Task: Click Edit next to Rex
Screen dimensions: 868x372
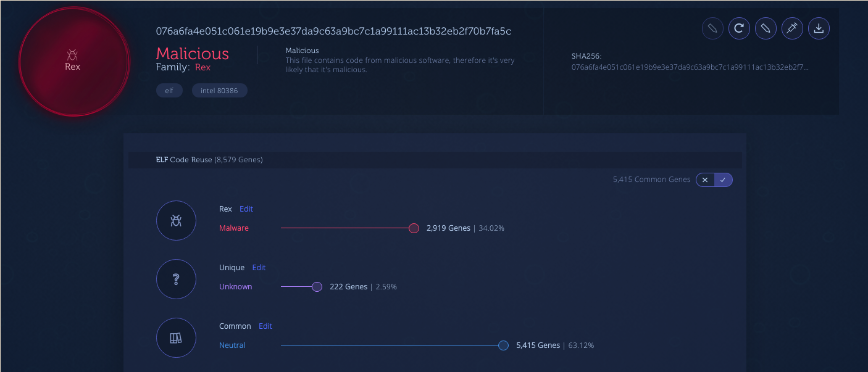Action: point(246,209)
